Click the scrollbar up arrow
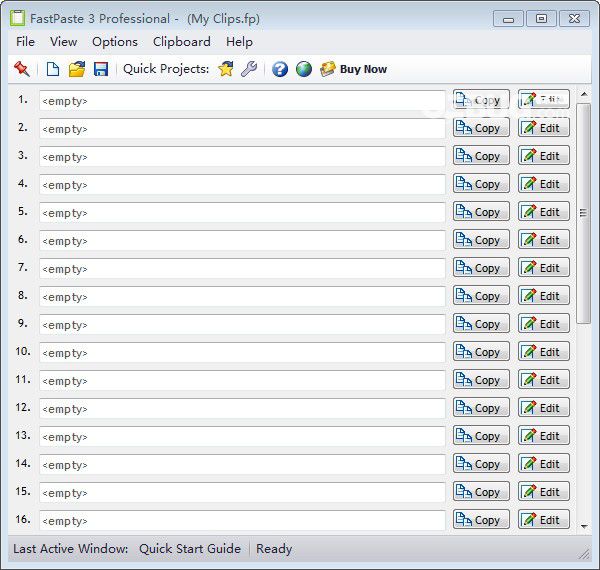The height and width of the screenshot is (570, 600). click(584, 94)
